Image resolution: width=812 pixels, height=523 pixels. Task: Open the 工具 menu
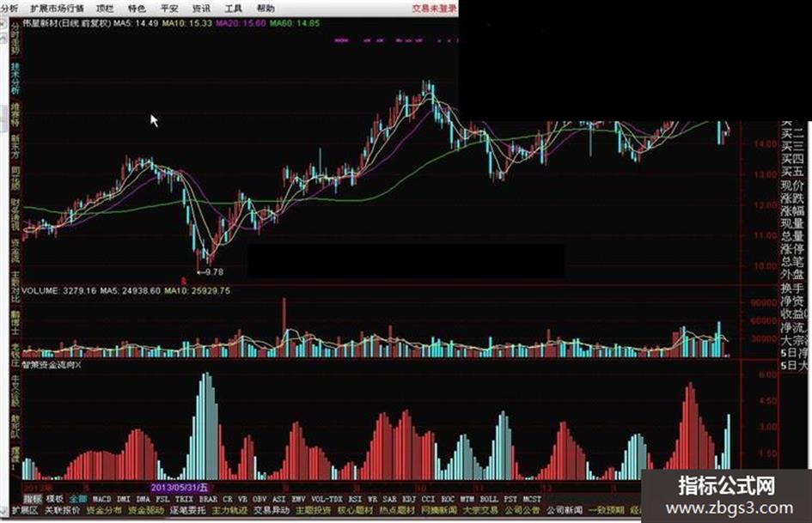[233, 9]
